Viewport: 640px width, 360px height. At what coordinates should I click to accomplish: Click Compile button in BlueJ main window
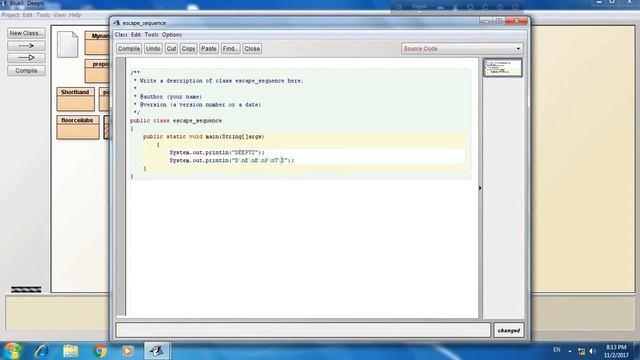[x=26, y=71]
